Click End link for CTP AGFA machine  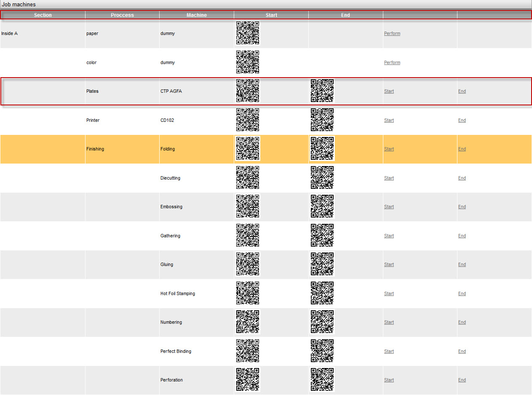(x=462, y=91)
